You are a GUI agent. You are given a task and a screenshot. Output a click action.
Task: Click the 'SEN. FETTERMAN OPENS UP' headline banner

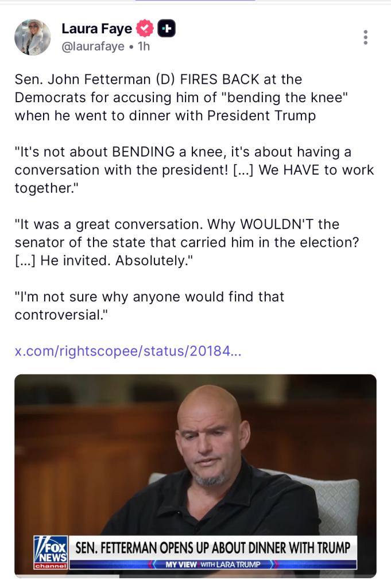[212, 546]
